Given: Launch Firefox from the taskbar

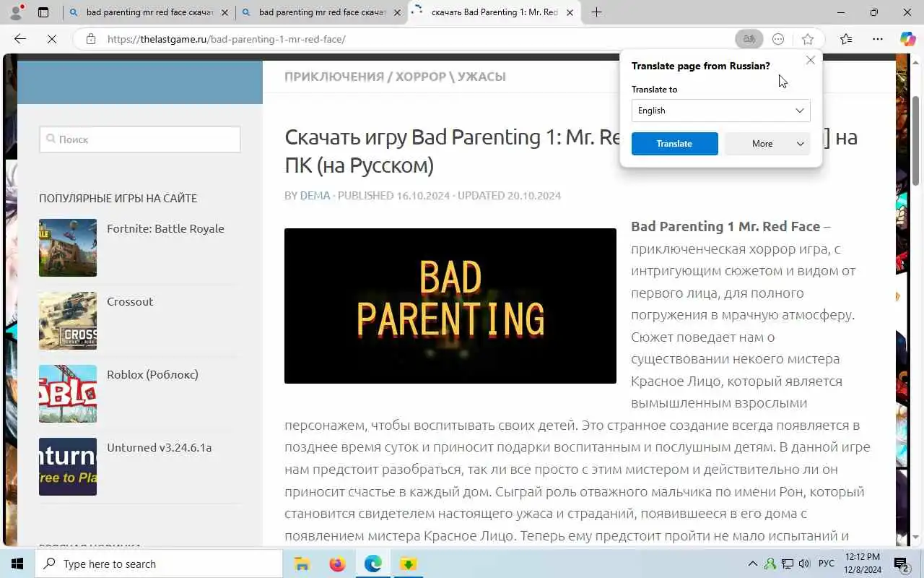Looking at the screenshot, I should 337,564.
